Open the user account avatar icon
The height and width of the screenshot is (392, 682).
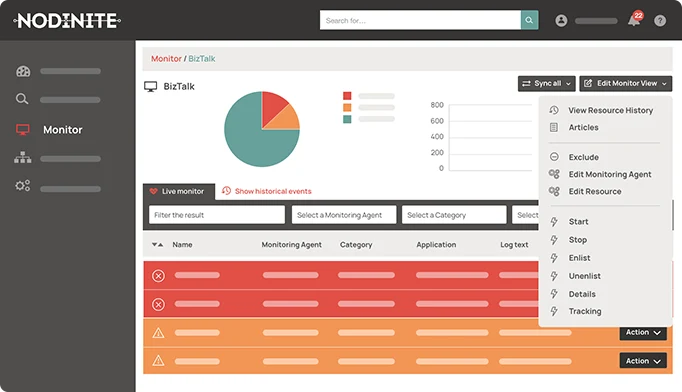pyautogui.click(x=561, y=20)
